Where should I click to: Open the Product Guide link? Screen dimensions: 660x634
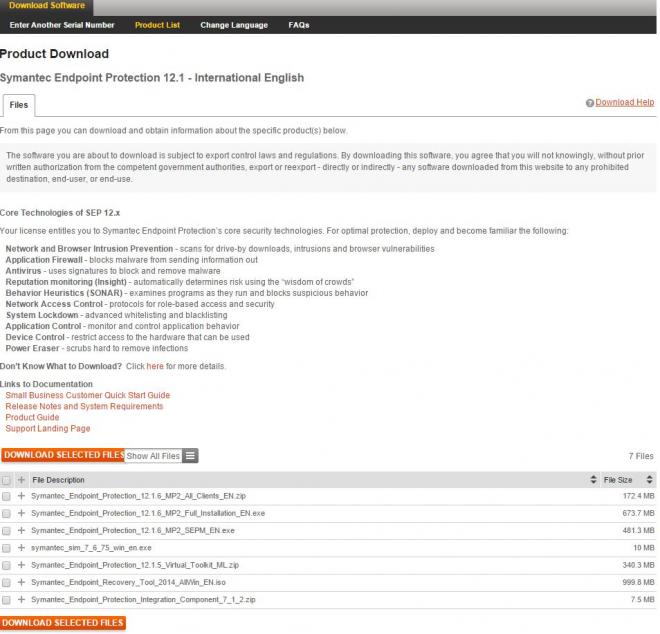pyautogui.click(x=32, y=417)
